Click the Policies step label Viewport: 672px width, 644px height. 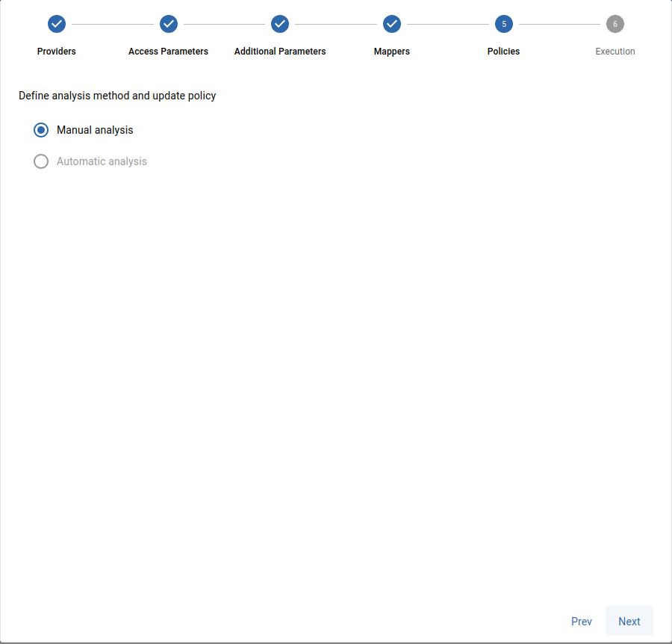pos(504,52)
